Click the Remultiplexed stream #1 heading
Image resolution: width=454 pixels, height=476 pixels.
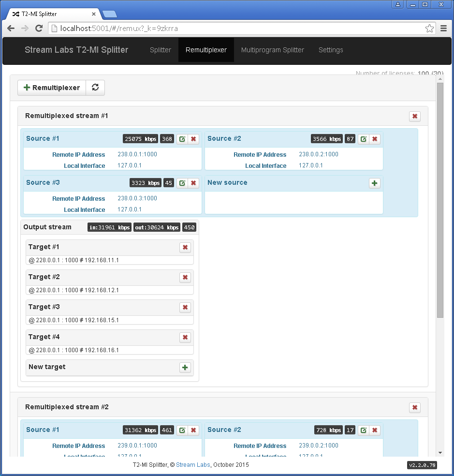coord(66,116)
